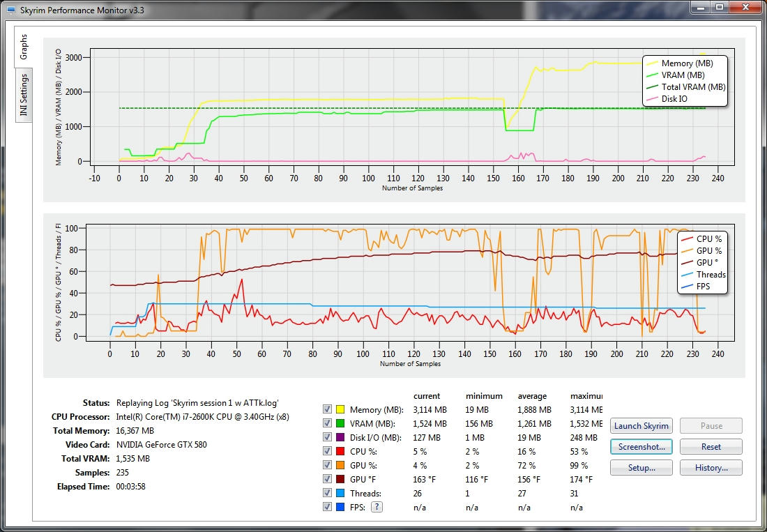The height and width of the screenshot is (532, 767).
Task: Click the Reset button
Action: (x=711, y=447)
